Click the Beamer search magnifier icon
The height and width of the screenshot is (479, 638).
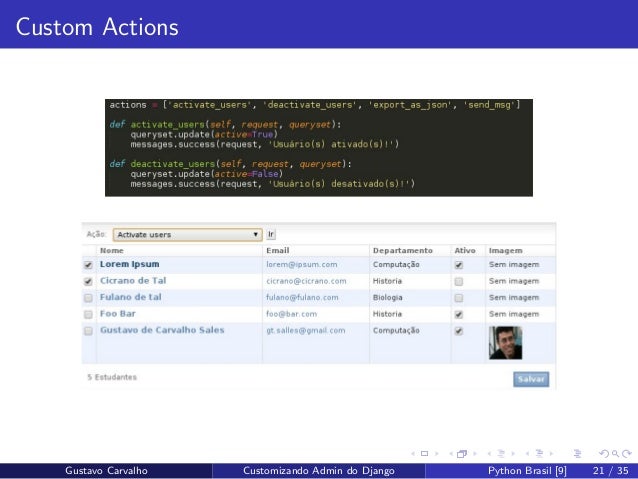pos(615,453)
